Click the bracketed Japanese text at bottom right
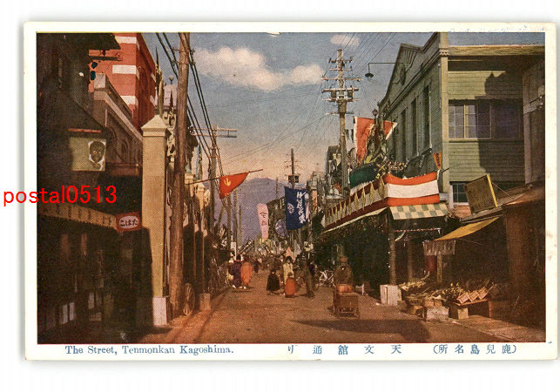The image size is (560, 392). (475, 349)
